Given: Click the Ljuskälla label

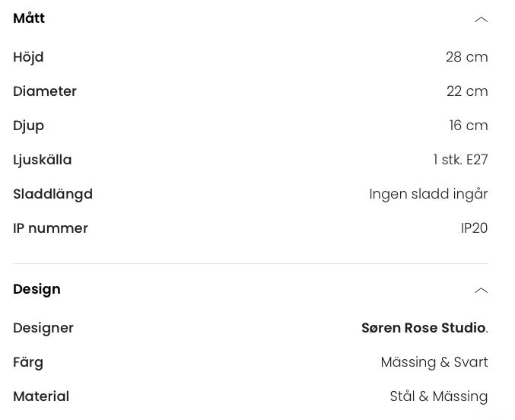Looking at the screenshot, I should [x=43, y=160].
